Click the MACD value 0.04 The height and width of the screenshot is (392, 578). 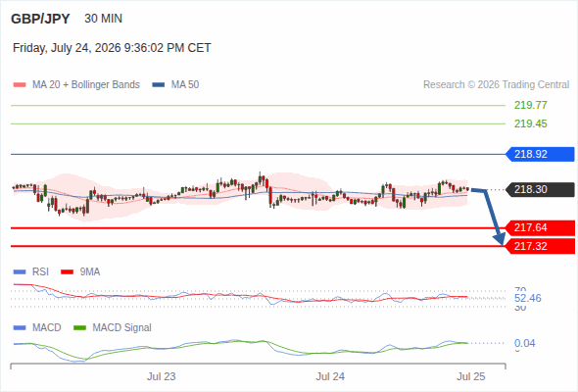click(x=524, y=343)
